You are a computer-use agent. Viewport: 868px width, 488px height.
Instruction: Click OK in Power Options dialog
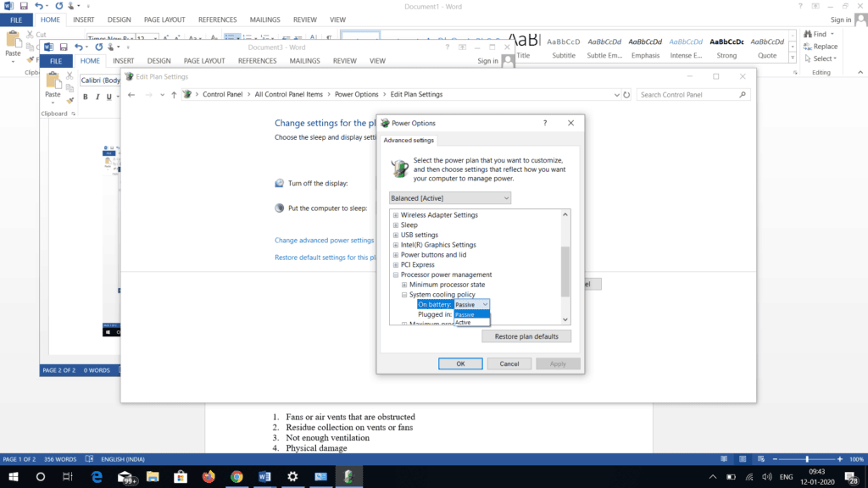click(x=460, y=363)
